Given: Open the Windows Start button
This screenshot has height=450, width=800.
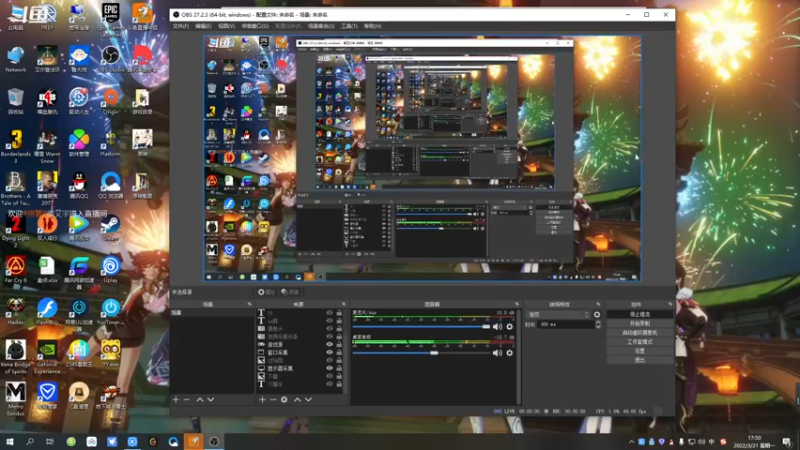Looking at the screenshot, I should (x=10, y=442).
